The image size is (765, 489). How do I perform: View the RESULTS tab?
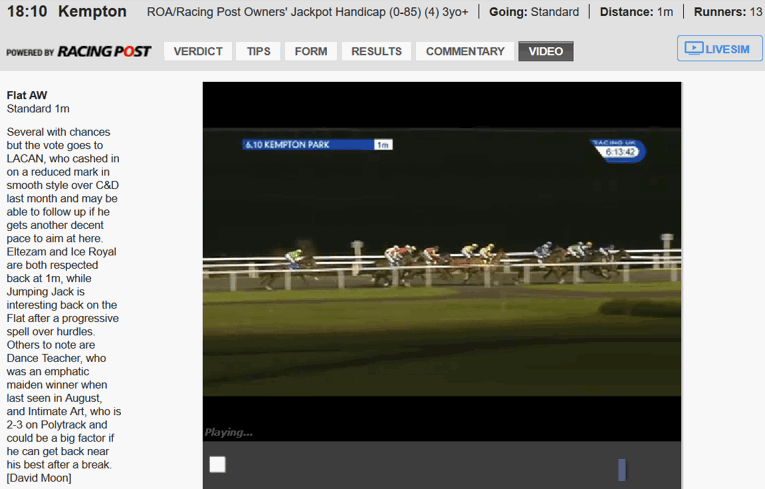pyautogui.click(x=376, y=51)
